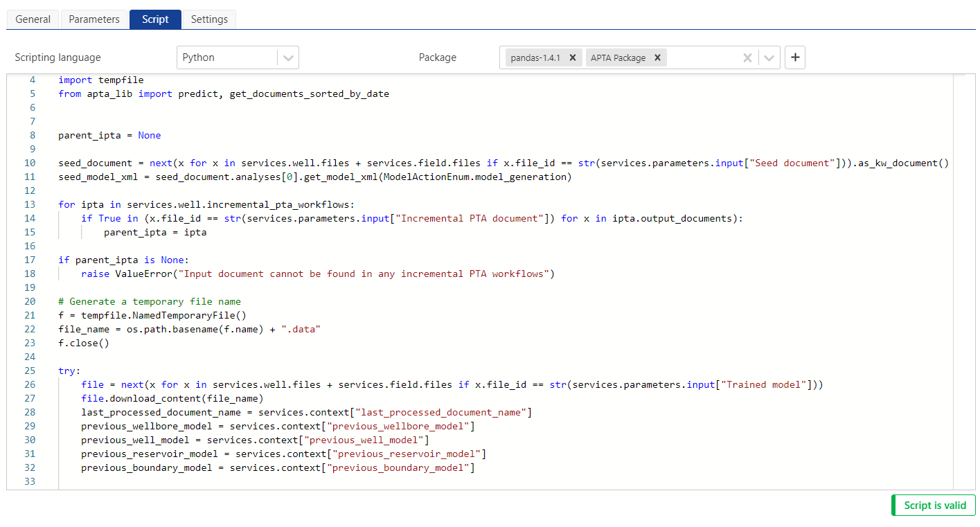Expand the Scripting language dropdown arrow
Screen dimensions: 980x527
(289, 58)
